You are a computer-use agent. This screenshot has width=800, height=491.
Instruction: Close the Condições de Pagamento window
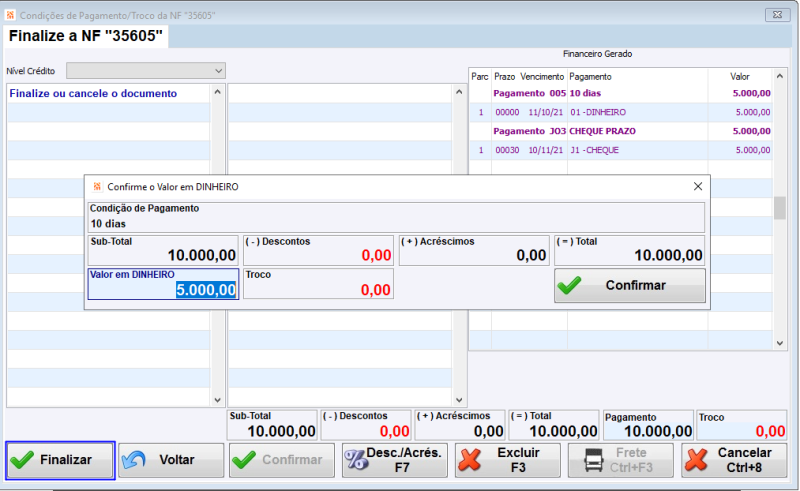click(x=777, y=15)
